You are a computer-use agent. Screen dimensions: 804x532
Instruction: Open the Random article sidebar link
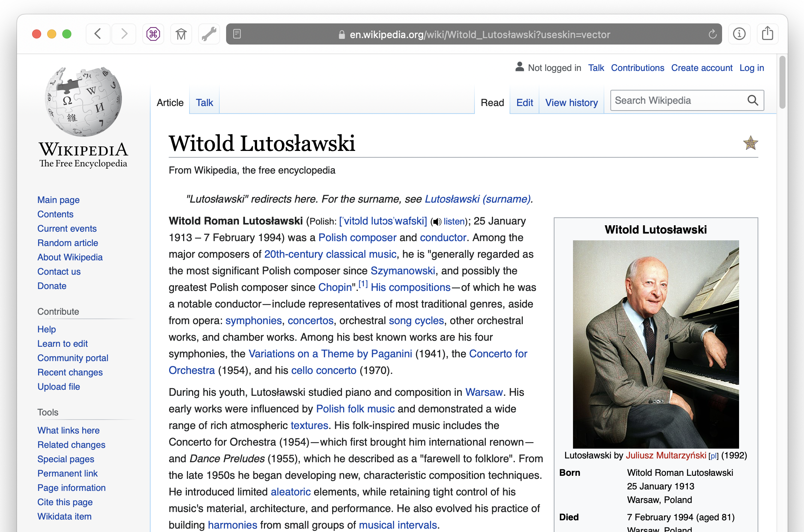[68, 243]
